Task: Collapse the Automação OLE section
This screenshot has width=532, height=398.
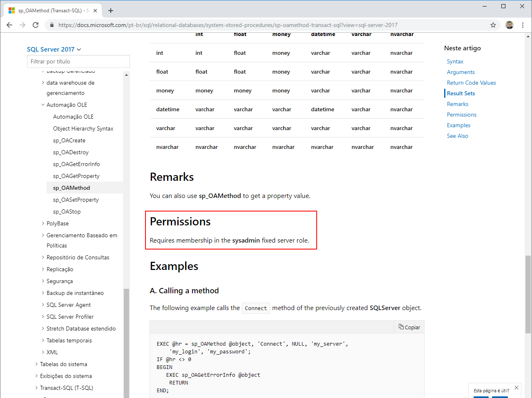Action: [43, 104]
